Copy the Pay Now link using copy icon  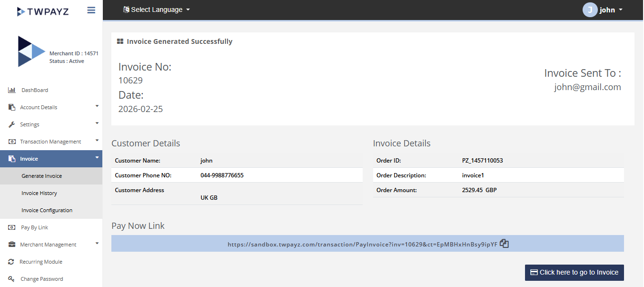coord(505,244)
